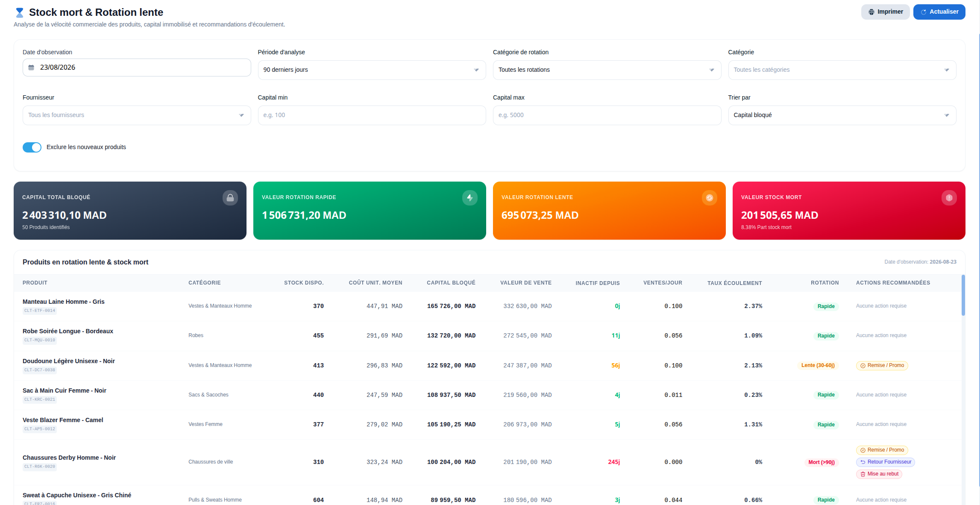Click SKU tag CLT-ETF-0014
980x505 pixels.
pos(40,311)
